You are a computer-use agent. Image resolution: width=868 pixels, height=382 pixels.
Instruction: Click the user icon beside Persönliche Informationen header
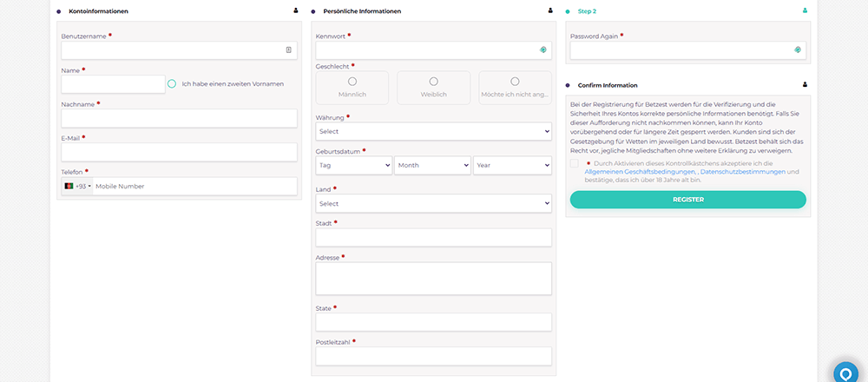(x=550, y=11)
